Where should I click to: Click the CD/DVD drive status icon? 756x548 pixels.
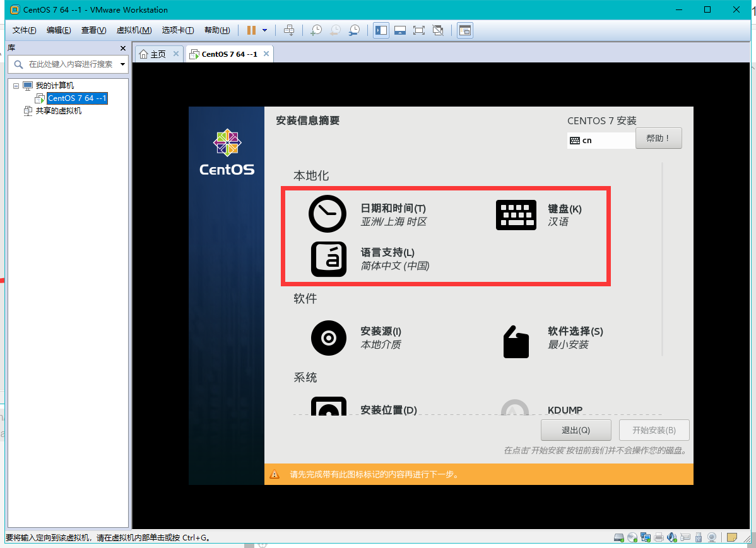[632, 537]
